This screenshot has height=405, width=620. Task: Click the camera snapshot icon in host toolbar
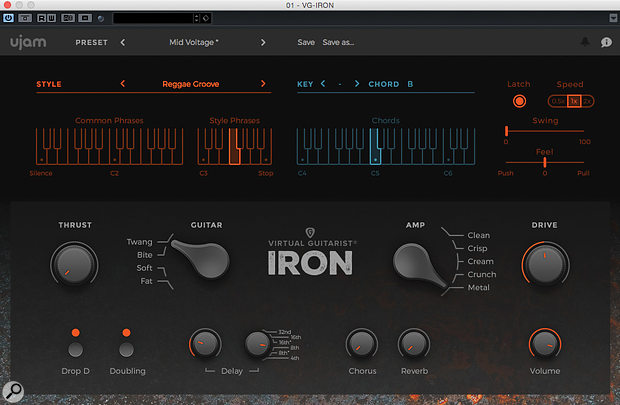[25, 18]
